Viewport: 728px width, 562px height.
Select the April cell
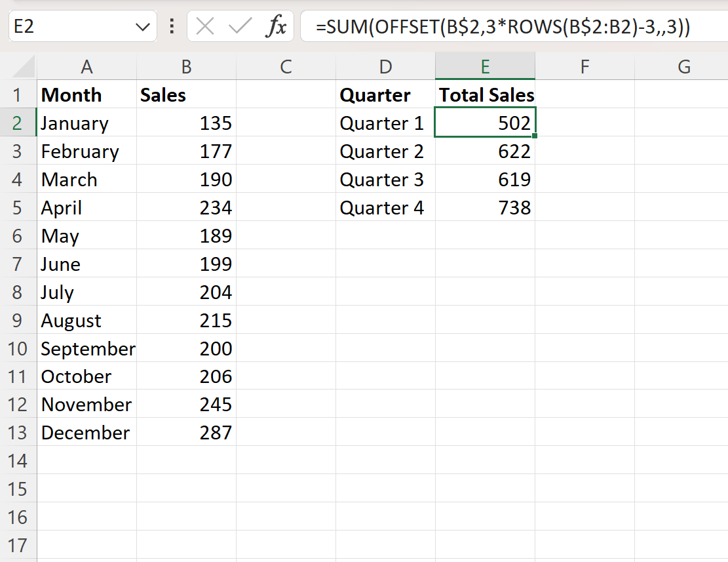click(86, 208)
